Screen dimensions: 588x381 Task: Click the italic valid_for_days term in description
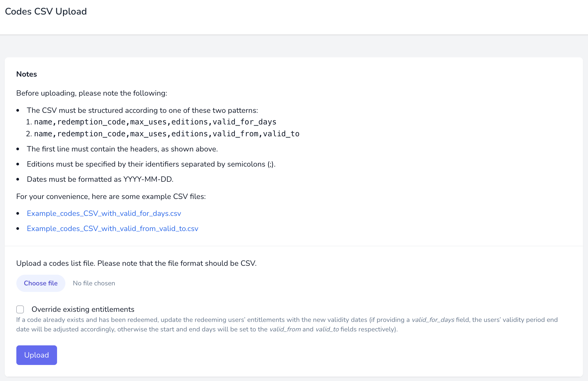(x=433, y=320)
